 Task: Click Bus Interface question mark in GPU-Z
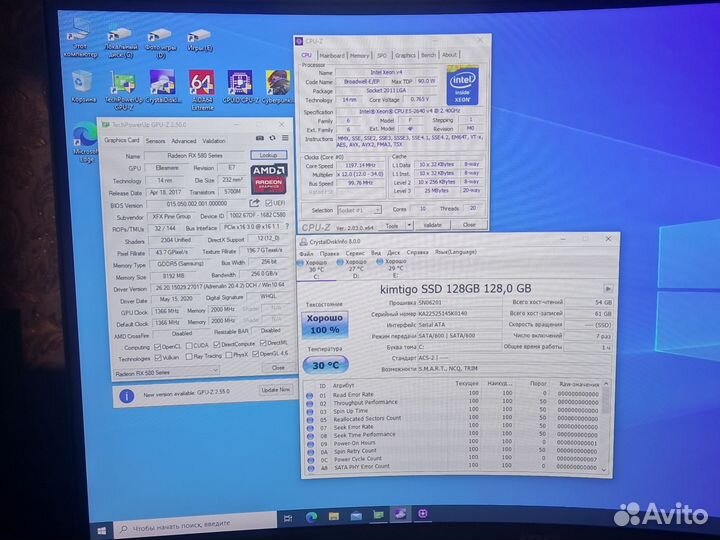[287, 226]
